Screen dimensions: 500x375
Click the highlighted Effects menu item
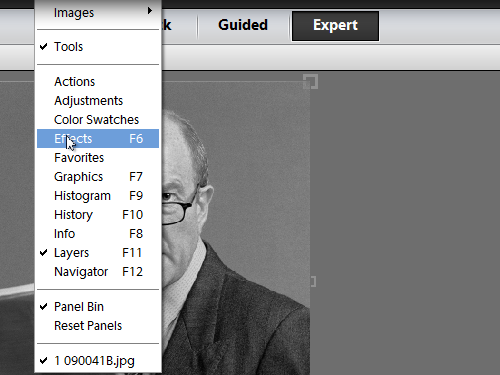[98, 139]
